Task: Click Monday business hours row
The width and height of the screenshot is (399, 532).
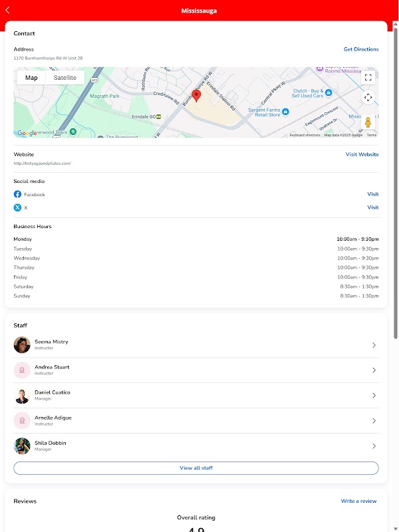Action: [196, 239]
